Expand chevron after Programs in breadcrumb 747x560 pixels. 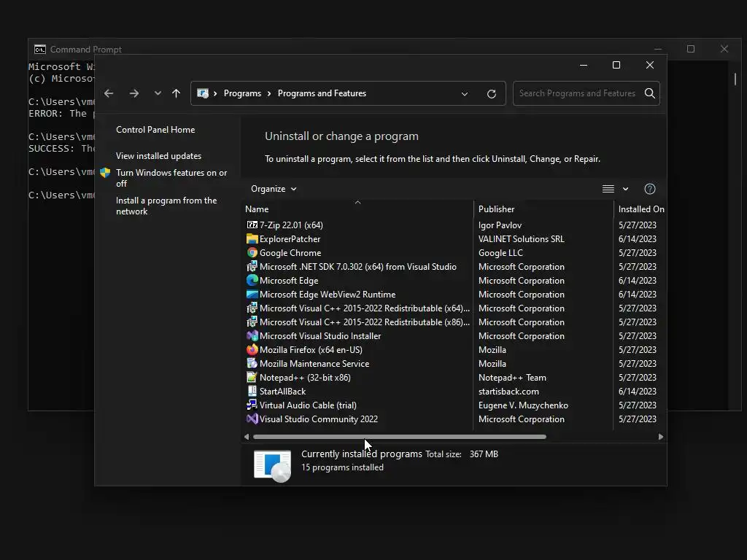coord(269,93)
